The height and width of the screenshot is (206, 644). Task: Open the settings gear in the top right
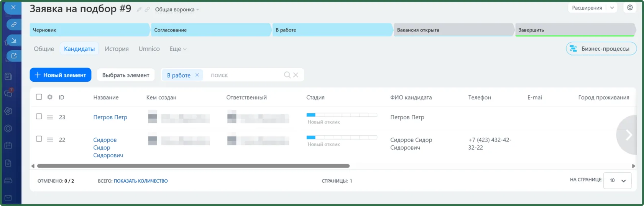click(630, 8)
